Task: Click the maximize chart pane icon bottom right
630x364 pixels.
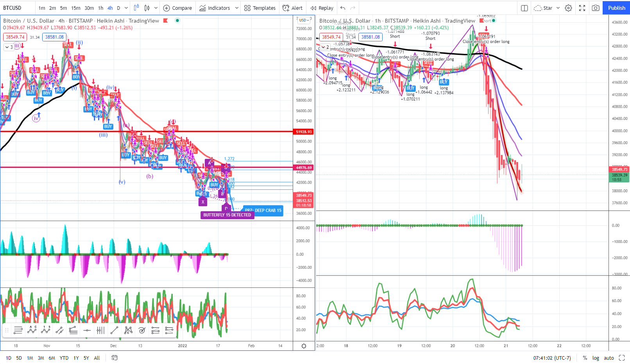Action: coord(622,358)
